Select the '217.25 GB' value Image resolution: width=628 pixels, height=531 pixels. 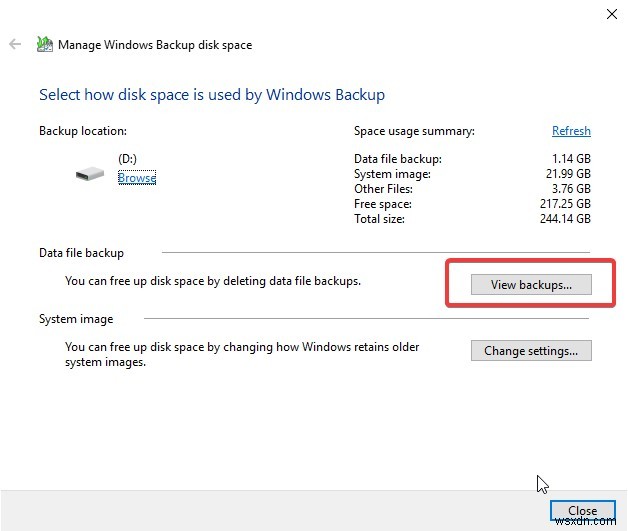(x=565, y=204)
